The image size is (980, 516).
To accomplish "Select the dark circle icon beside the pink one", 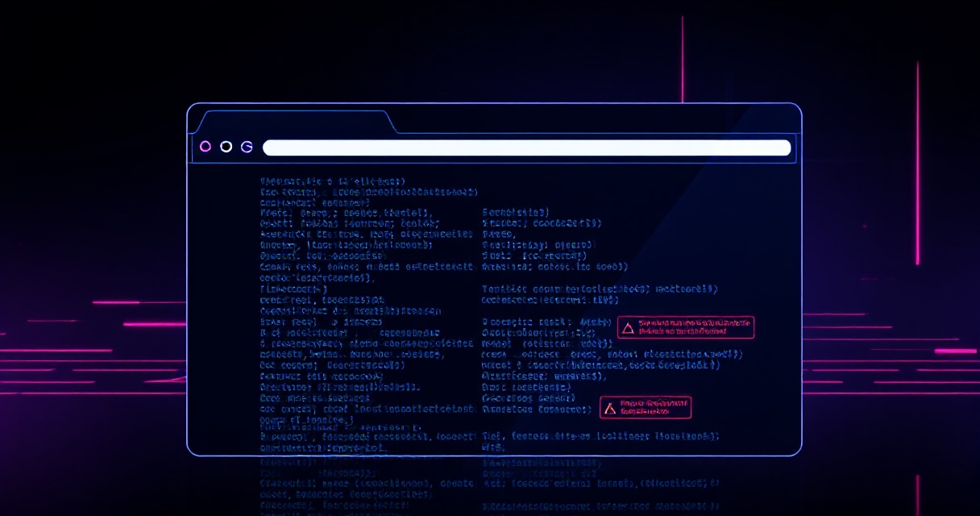I will tap(226, 147).
